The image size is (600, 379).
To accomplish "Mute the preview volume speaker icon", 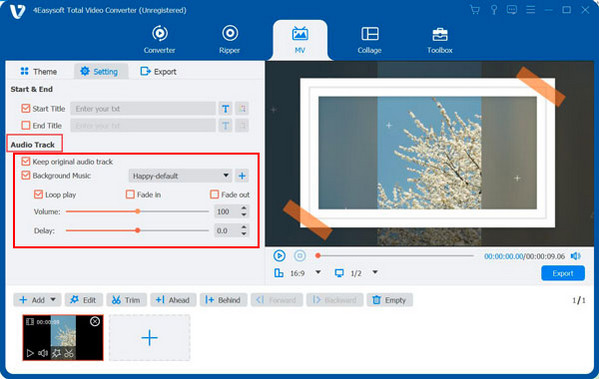I will click(x=576, y=256).
